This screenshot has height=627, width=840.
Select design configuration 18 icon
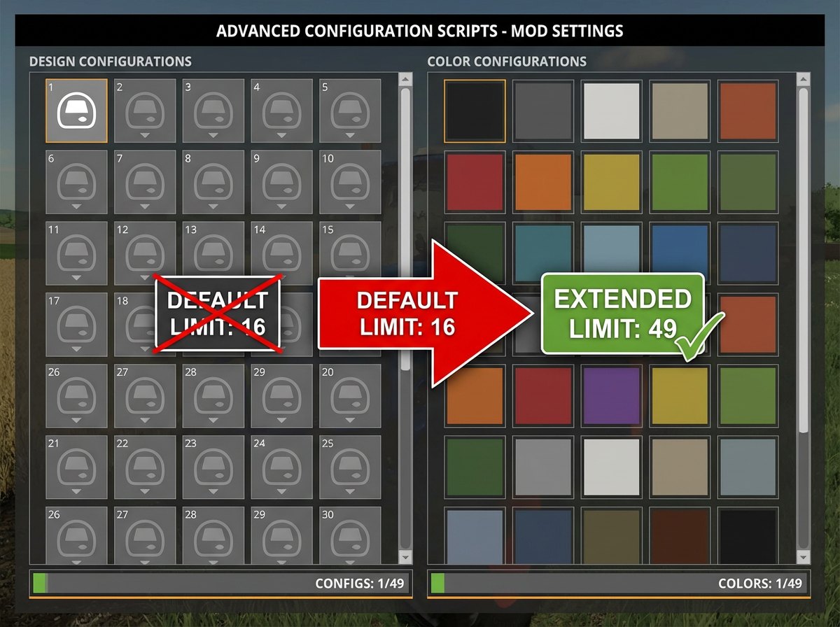coord(134,325)
